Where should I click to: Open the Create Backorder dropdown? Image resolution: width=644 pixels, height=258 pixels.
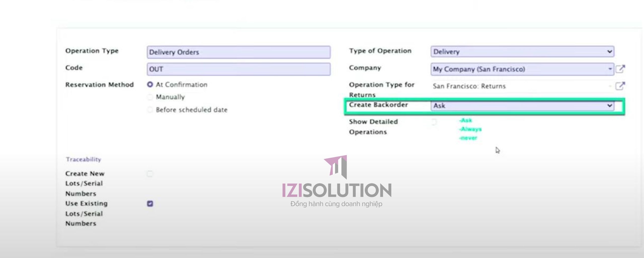pos(522,106)
